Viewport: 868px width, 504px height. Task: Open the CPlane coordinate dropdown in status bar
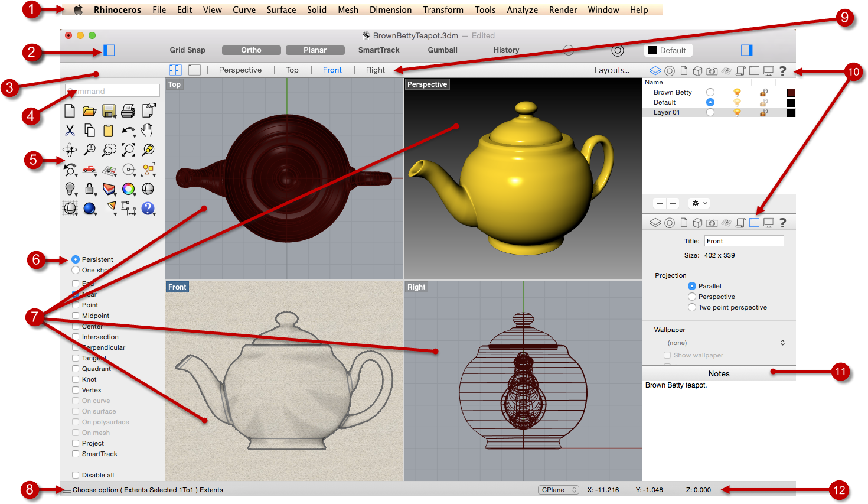(x=558, y=489)
